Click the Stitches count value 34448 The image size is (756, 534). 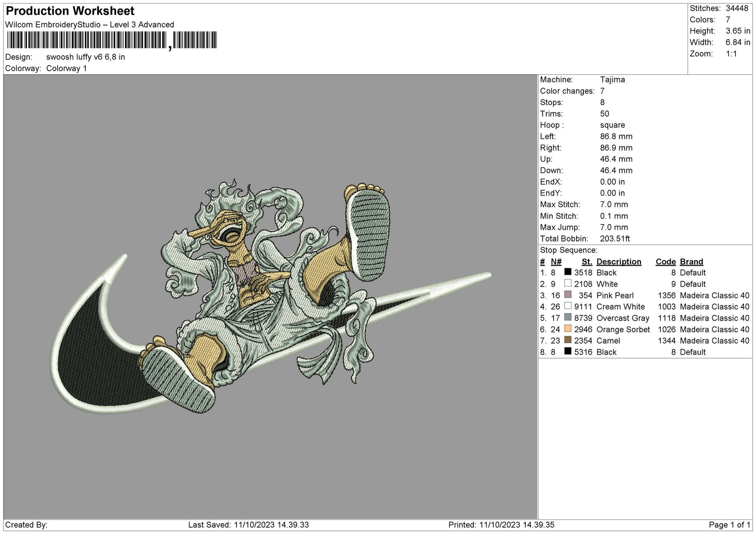point(737,8)
